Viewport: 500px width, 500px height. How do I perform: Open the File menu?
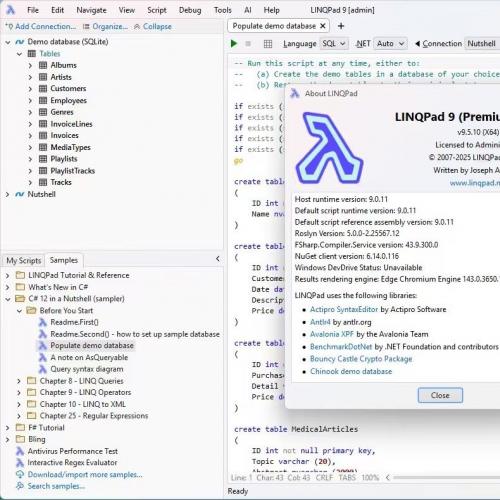tap(33, 10)
